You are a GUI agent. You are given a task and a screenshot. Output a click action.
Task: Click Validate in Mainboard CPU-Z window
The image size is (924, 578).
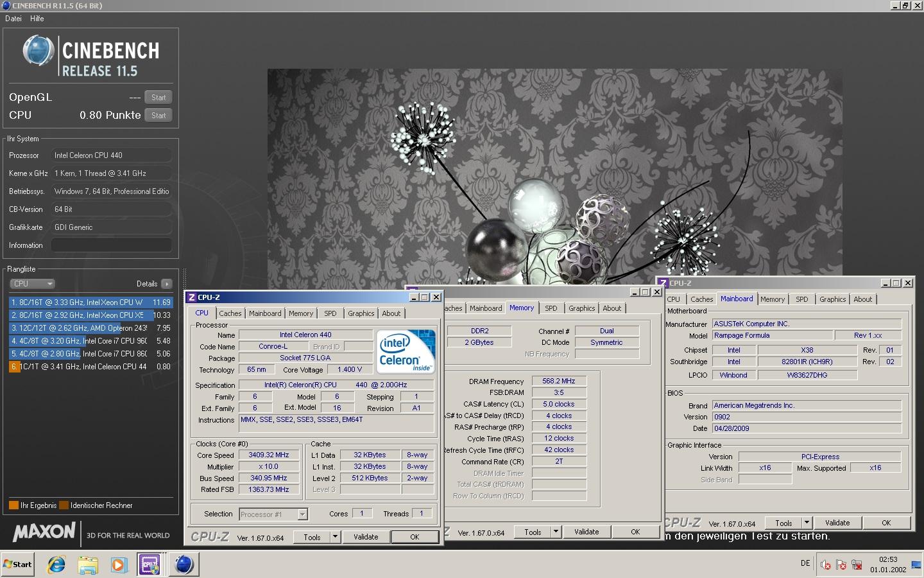tap(837, 523)
